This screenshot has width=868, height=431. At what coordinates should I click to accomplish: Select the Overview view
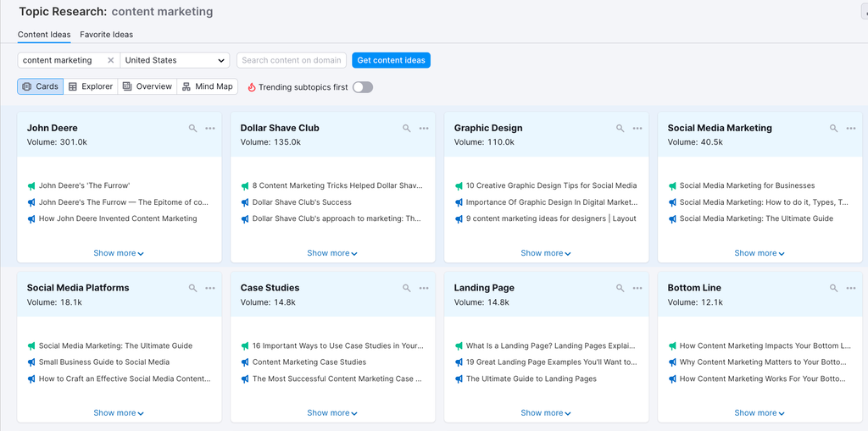(x=147, y=86)
